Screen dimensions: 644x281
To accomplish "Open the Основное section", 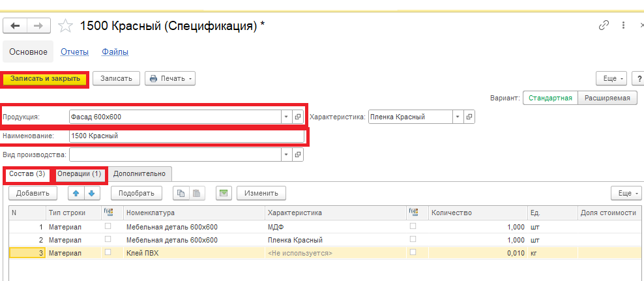I will [28, 52].
